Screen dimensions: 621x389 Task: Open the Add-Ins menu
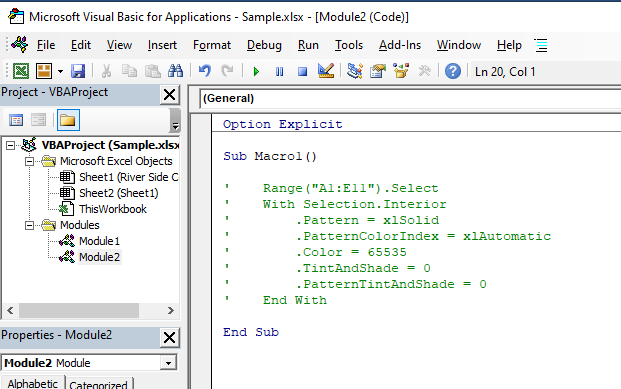400,45
